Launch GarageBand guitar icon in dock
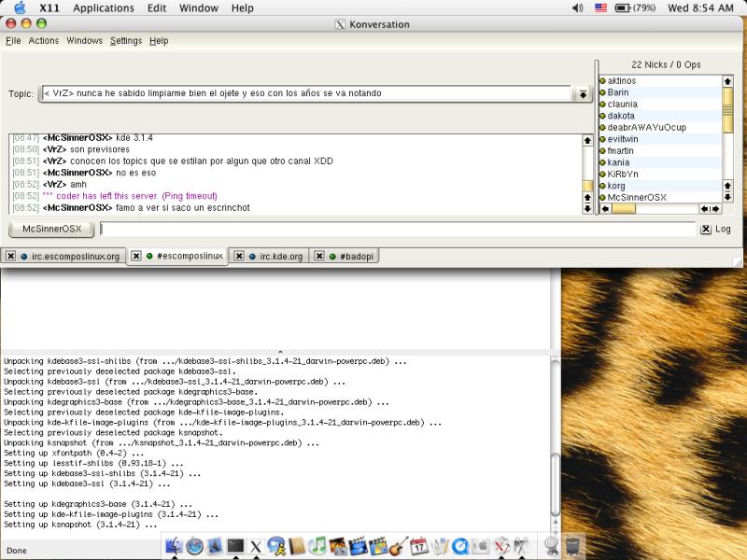The height and width of the screenshot is (560, 747). [x=399, y=546]
